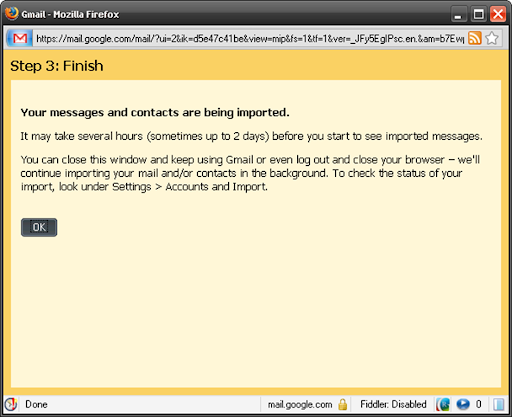Click the Step 3: Finish heading

tap(57, 66)
